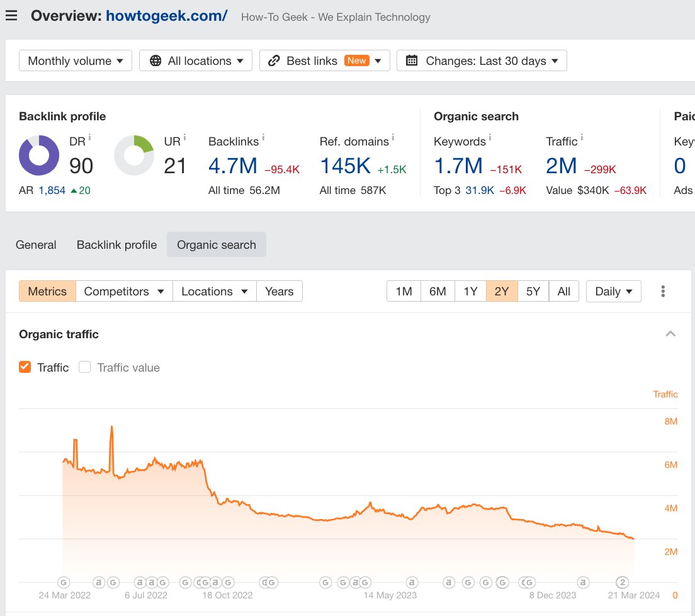Viewport: 695px width, 616px height.
Task: Click the info icon beside Backlinks
Action: click(x=263, y=137)
